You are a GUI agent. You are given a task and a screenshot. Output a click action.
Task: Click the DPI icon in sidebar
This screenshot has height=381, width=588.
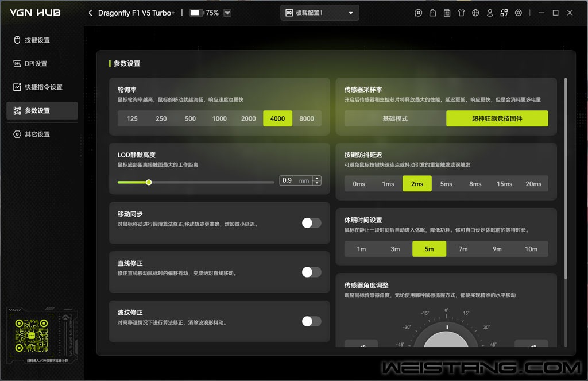point(17,63)
